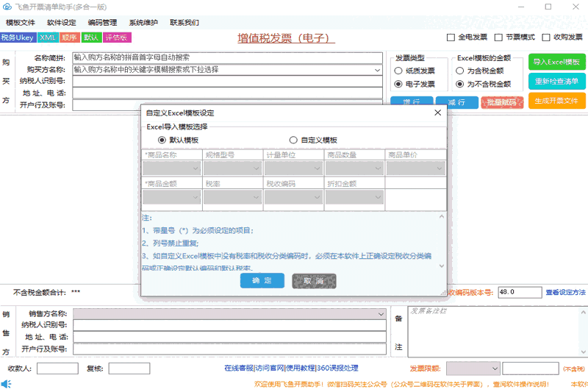
Task: Open the 编码管理 menu
Action: coord(102,23)
